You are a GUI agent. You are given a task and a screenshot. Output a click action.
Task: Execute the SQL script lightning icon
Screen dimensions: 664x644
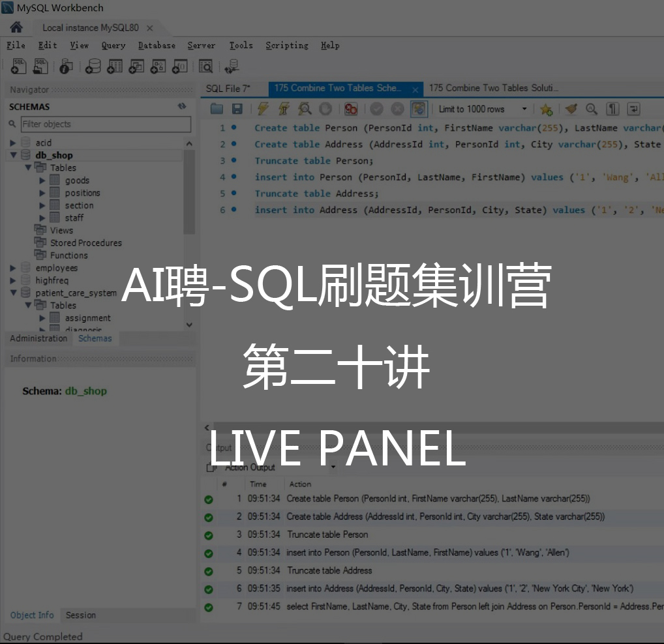pyautogui.click(x=263, y=109)
